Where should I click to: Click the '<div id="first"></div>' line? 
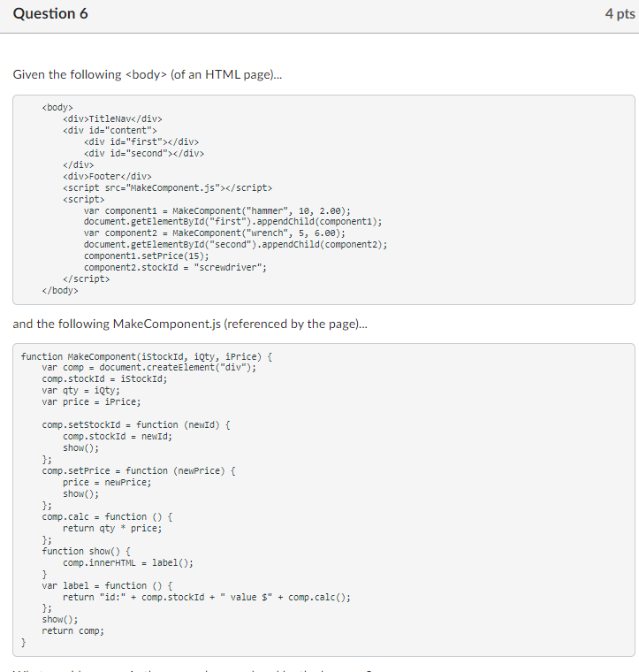(x=141, y=141)
